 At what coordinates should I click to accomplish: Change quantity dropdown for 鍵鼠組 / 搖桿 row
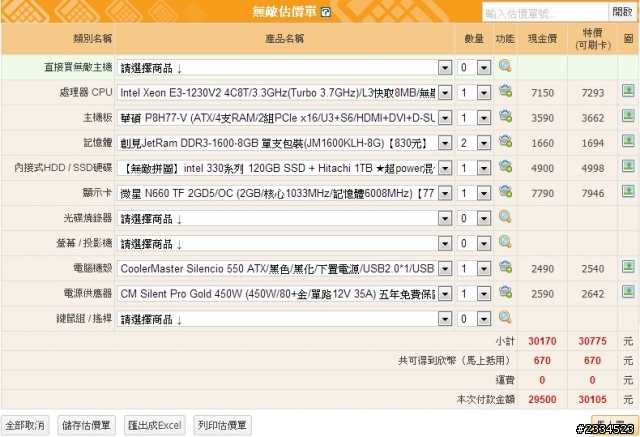[x=474, y=319]
